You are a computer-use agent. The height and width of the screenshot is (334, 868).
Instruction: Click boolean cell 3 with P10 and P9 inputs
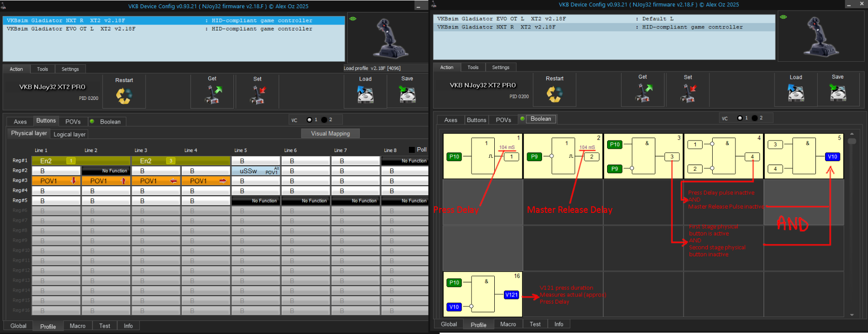(643, 156)
